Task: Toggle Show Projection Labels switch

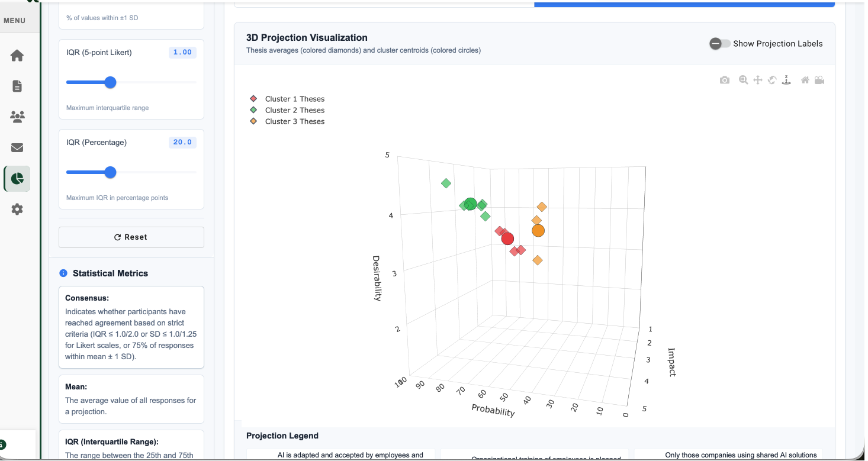Action: coord(720,44)
